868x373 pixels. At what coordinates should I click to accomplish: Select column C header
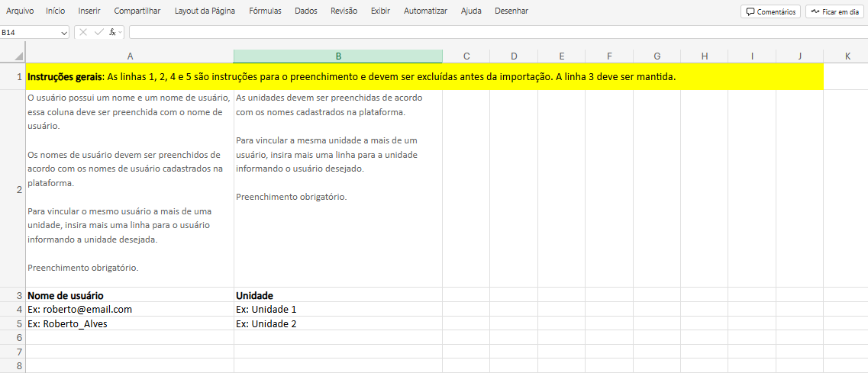tap(466, 56)
